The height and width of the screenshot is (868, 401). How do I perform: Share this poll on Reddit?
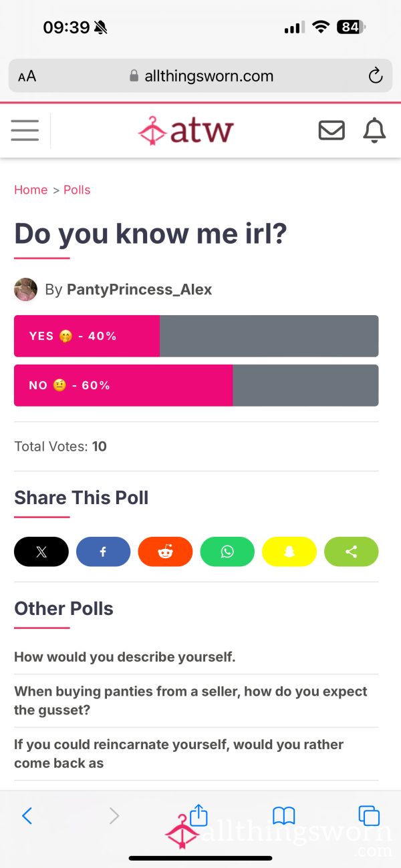pyautogui.click(x=165, y=552)
